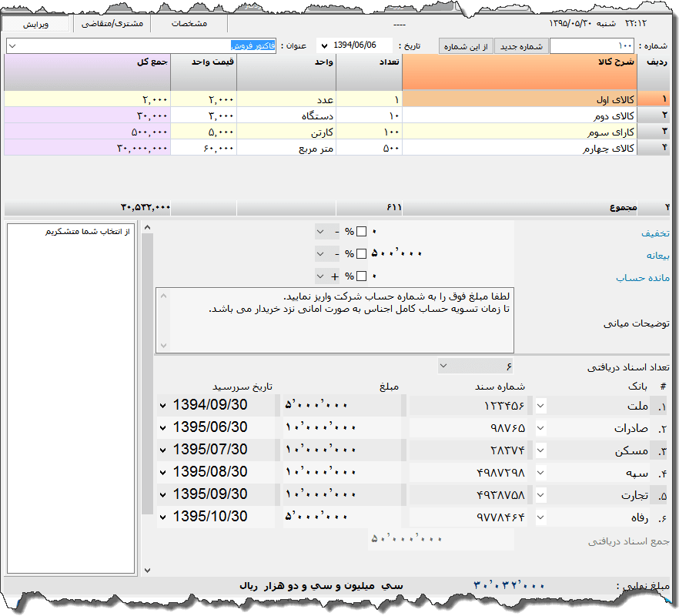This screenshot has width=679, height=616.
Task: Enable percent checkbox for بیعانه row
Action: coord(361,253)
